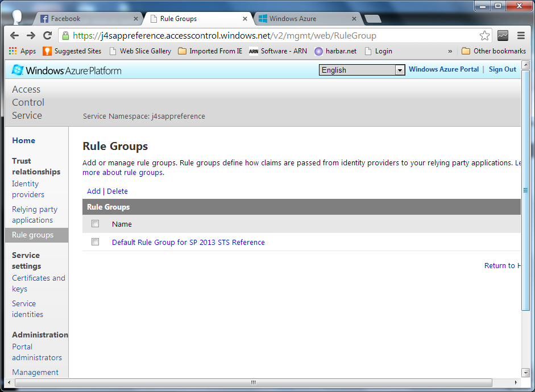Click the vertical scrollbar down arrow

point(525,372)
